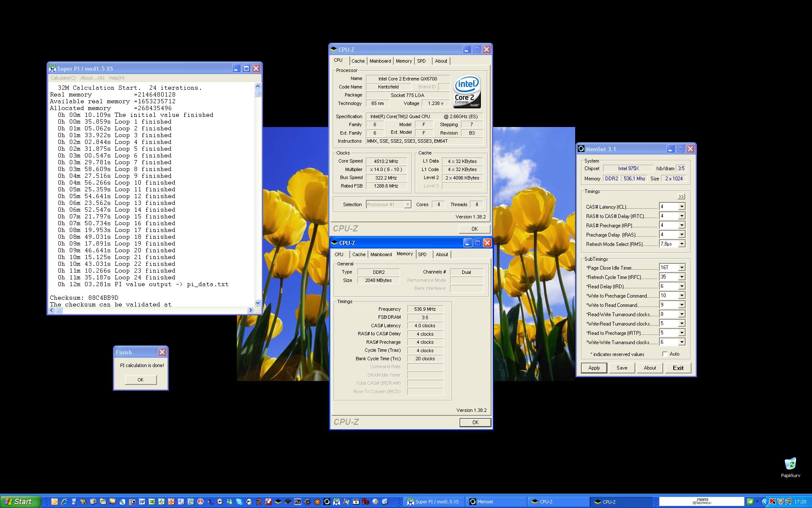The width and height of the screenshot is (812, 508).
Task: Click the Nero Search input field
Action: pyautogui.click(x=701, y=502)
